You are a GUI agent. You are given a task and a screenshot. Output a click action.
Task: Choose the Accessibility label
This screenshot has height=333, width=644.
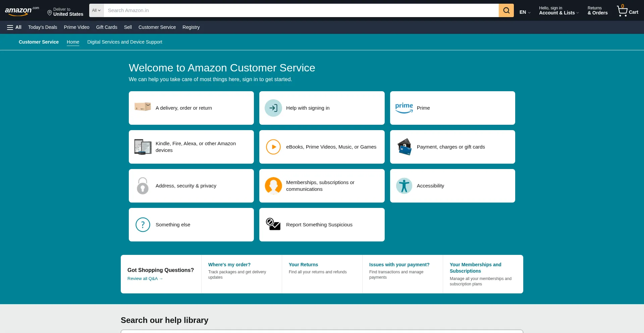click(430, 186)
